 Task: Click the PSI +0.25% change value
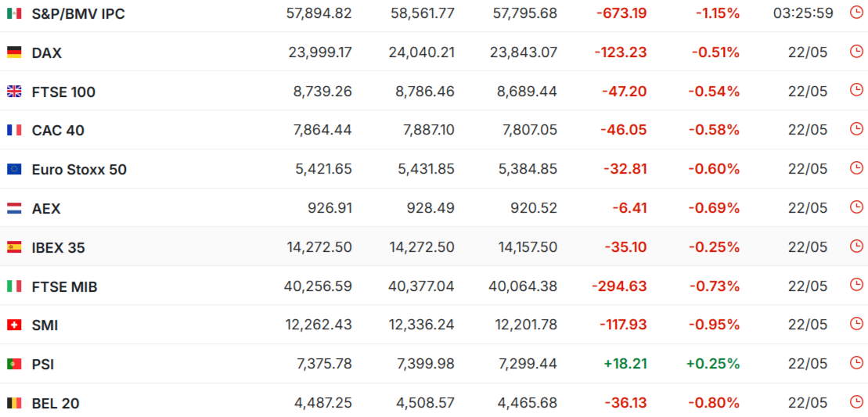coord(713,363)
